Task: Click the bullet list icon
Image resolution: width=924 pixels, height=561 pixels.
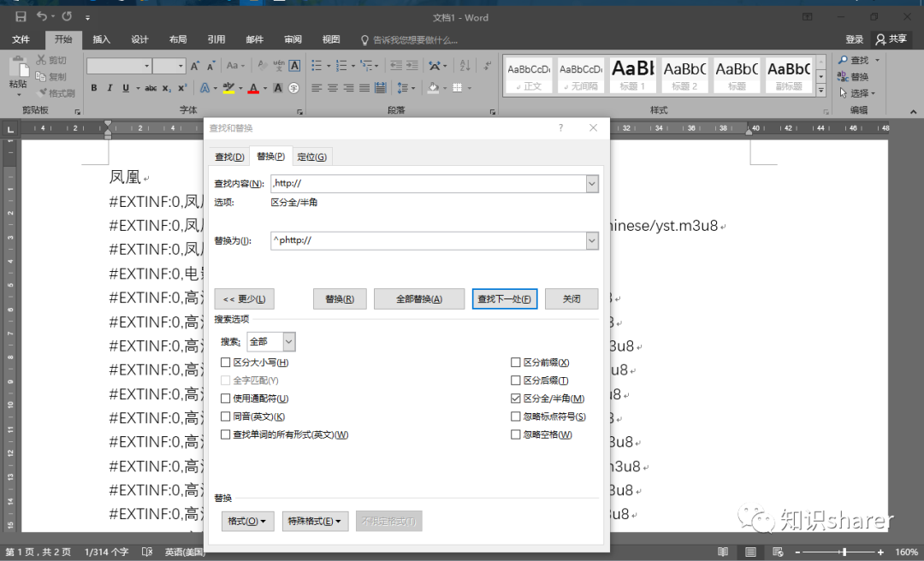Action: click(317, 65)
